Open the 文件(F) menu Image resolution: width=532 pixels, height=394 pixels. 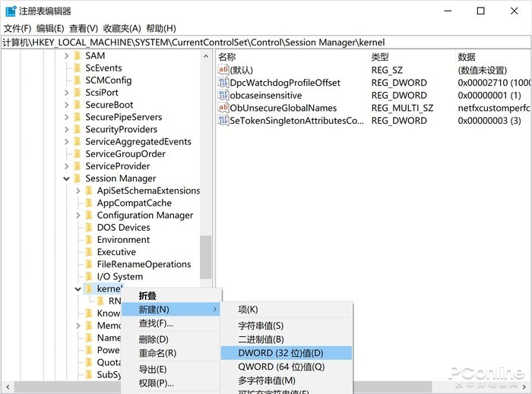pyautogui.click(x=17, y=28)
